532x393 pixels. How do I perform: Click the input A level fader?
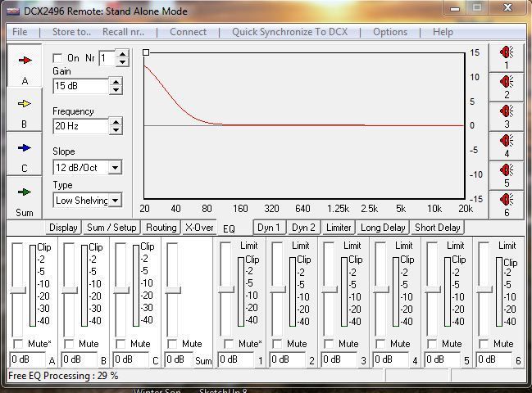(16, 290)
